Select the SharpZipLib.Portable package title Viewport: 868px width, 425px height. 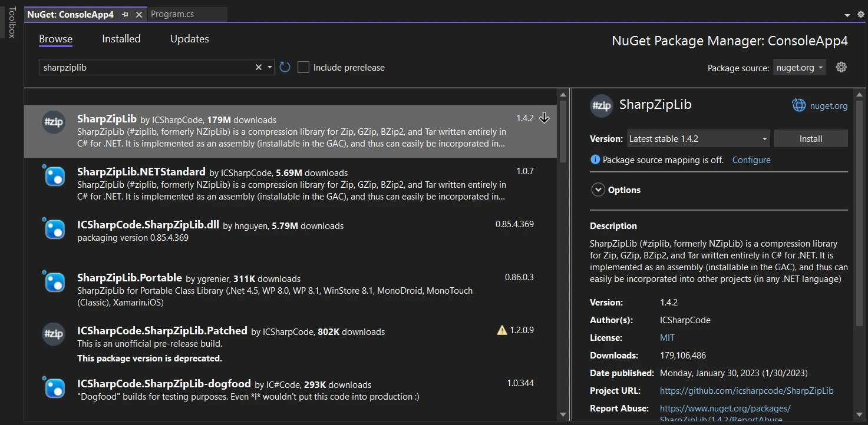130,278
